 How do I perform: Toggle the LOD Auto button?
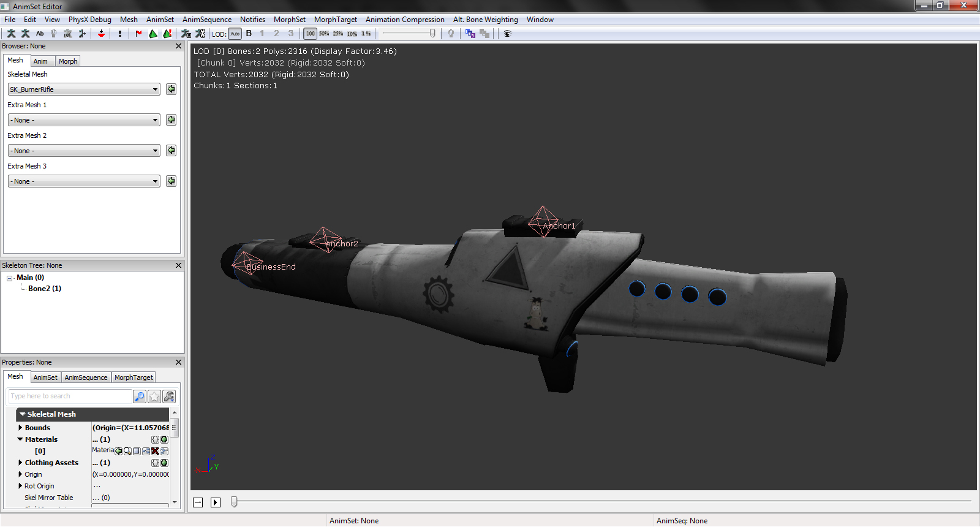(235, 34)
